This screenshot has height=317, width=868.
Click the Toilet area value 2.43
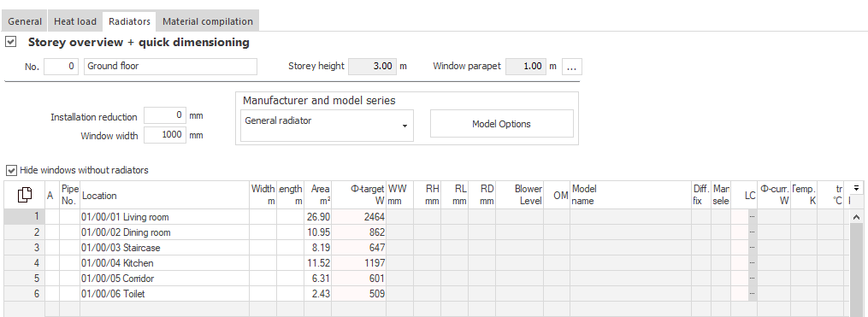coord(318,294)
